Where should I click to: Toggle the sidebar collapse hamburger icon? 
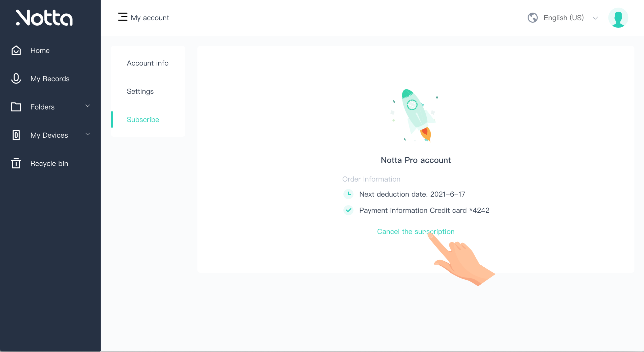[123, 17]
